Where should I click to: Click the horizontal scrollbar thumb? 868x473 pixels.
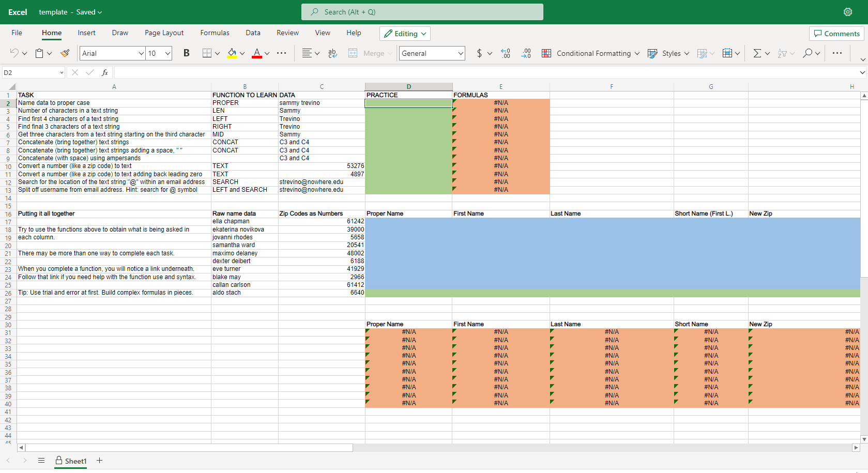[189, 448]
